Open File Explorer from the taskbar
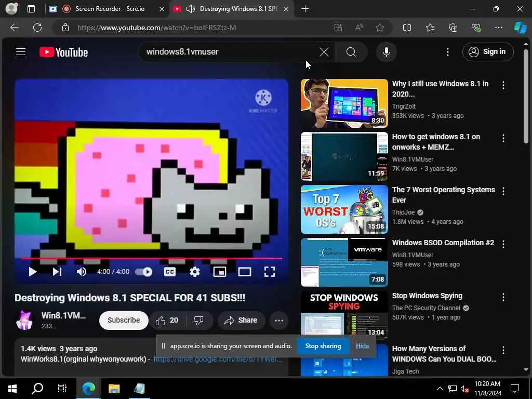Image resolution: width=532 pixels, height=399 pixels. 114,389
